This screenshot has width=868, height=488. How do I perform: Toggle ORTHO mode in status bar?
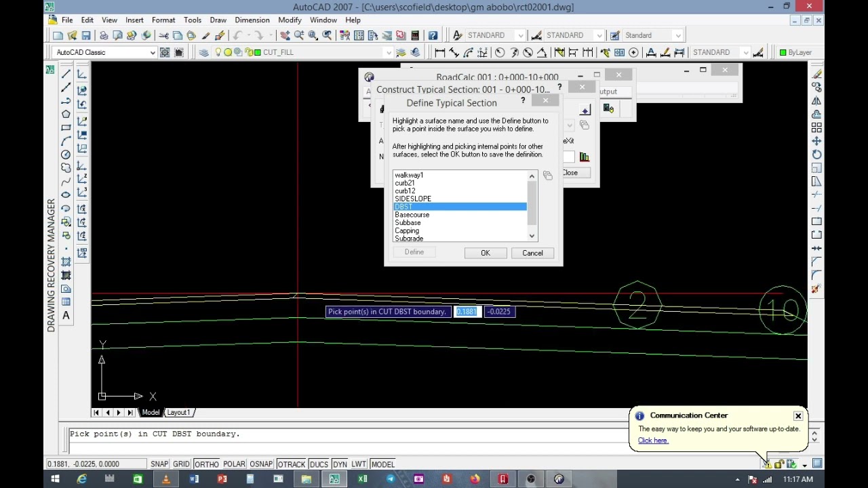(x=206, y=464)
